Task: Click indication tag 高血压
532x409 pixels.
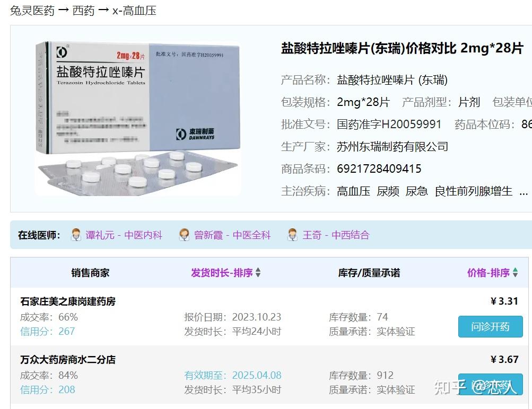Action: 353,191
